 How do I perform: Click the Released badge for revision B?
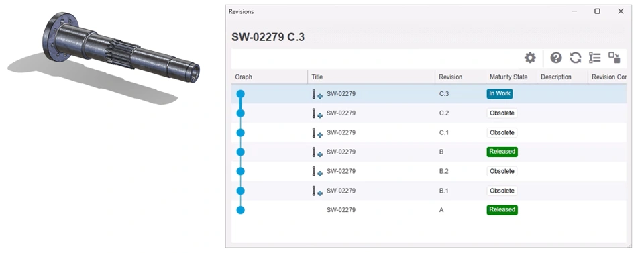(x=502, y=152)
